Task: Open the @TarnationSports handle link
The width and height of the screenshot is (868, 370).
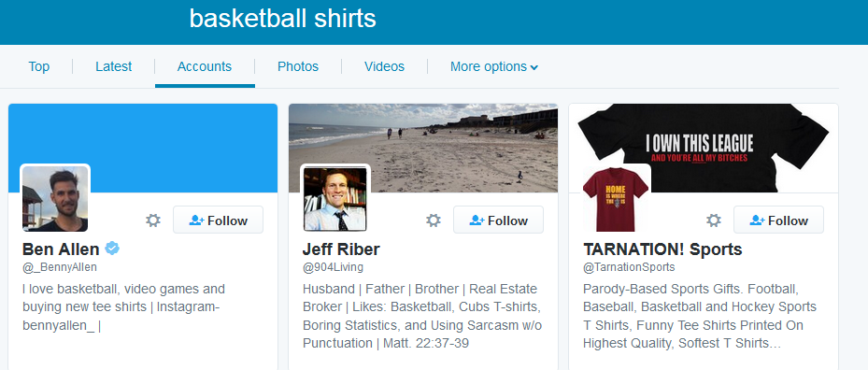Action: 629,267
